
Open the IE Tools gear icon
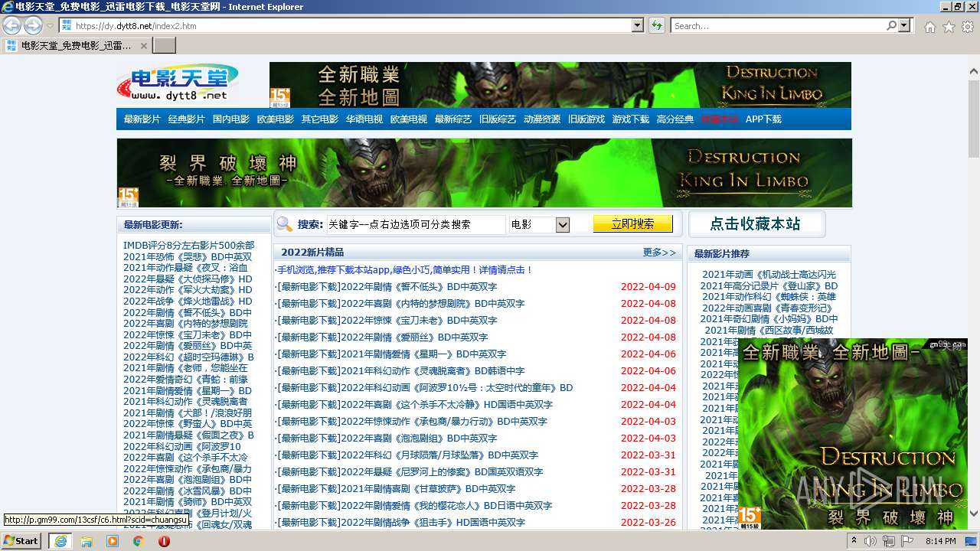pos(968,27)
